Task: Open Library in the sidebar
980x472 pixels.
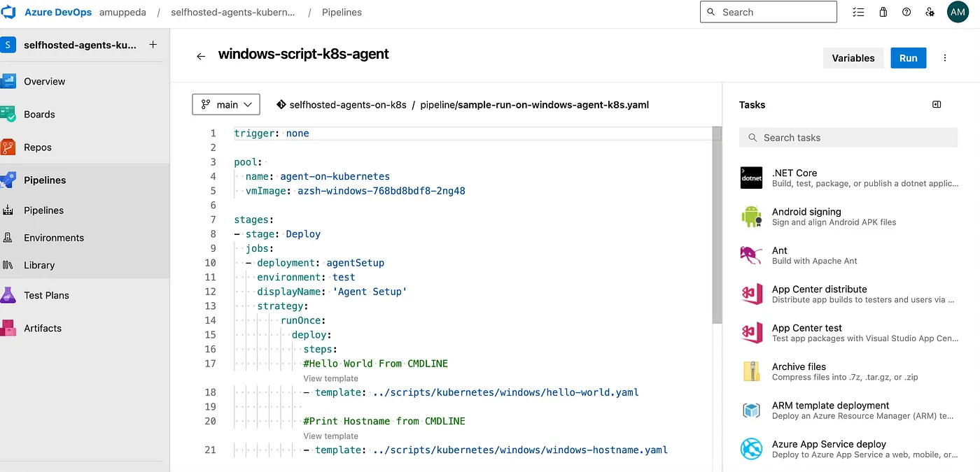Action: pyautogui.click(x=85, y=265)
